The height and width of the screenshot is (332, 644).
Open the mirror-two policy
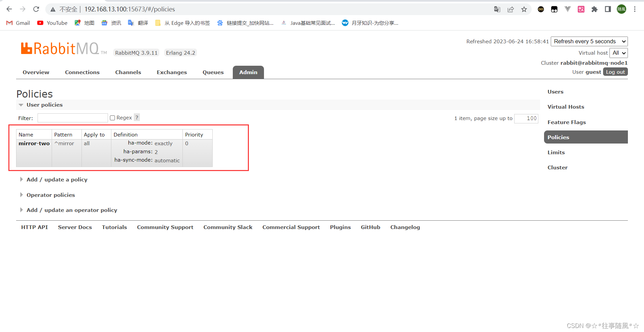coord(34,143)
